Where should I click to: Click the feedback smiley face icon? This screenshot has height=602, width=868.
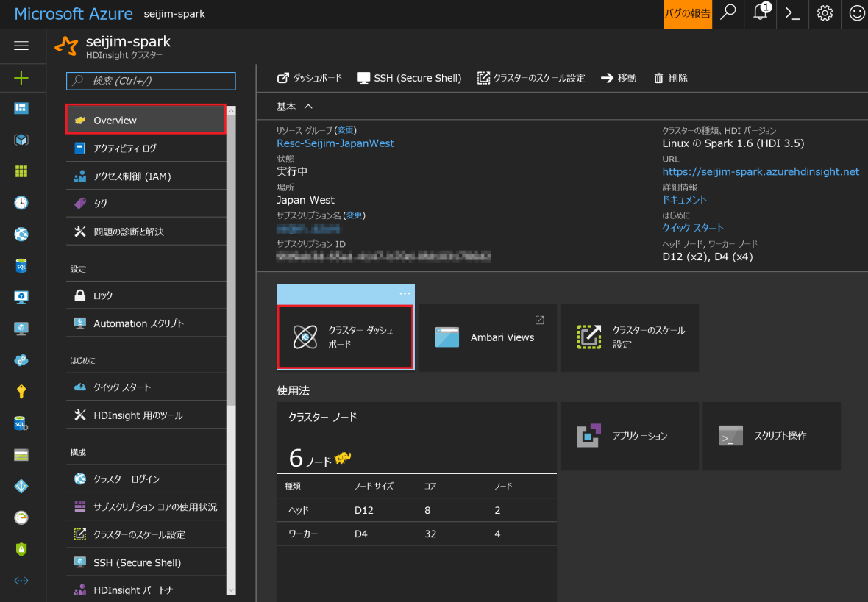(856, 13)
